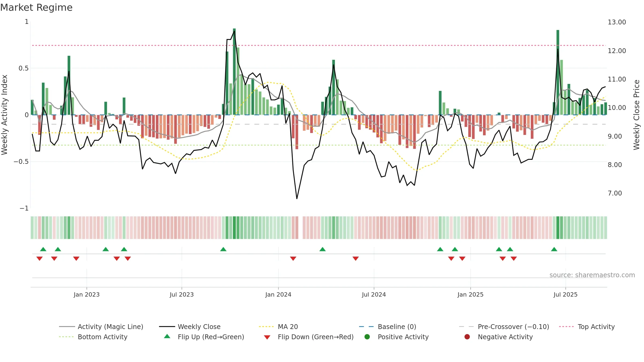Toggle the Weekly Close legend entry
Screen dimensions: 644x362
coord(190,327)
